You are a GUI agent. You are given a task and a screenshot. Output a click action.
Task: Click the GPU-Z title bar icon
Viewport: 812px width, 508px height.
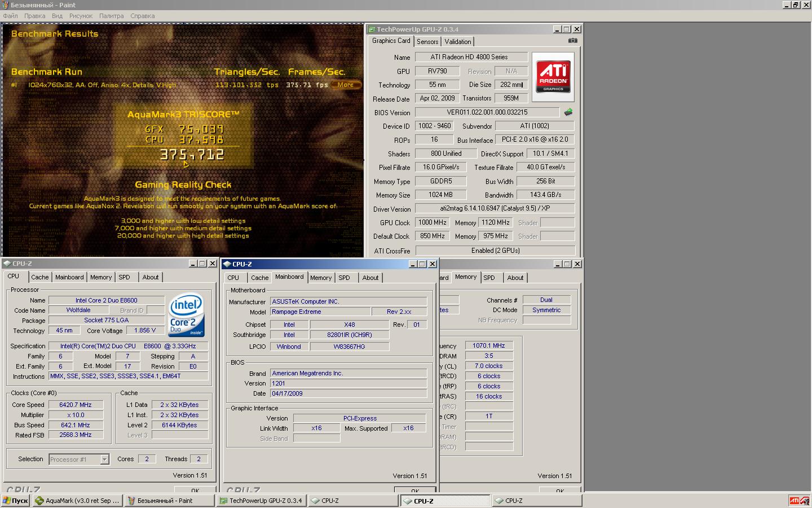coord(372,29)
